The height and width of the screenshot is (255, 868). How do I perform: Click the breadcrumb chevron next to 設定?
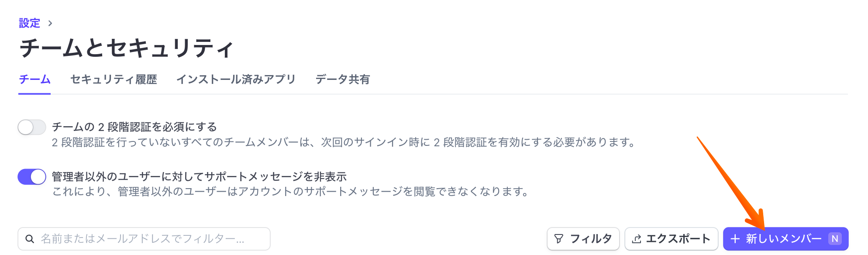[x=50, y=23]
